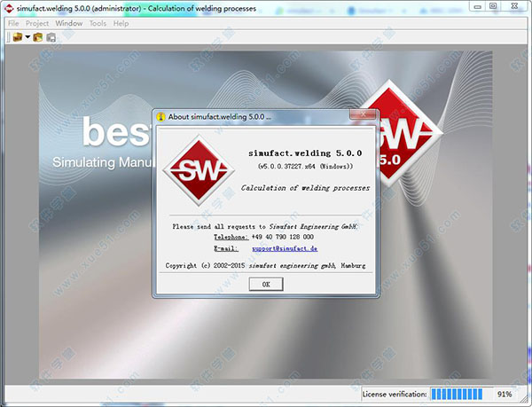532x407 pixels.
Task: Open the File menu
Action: point(13,23)
